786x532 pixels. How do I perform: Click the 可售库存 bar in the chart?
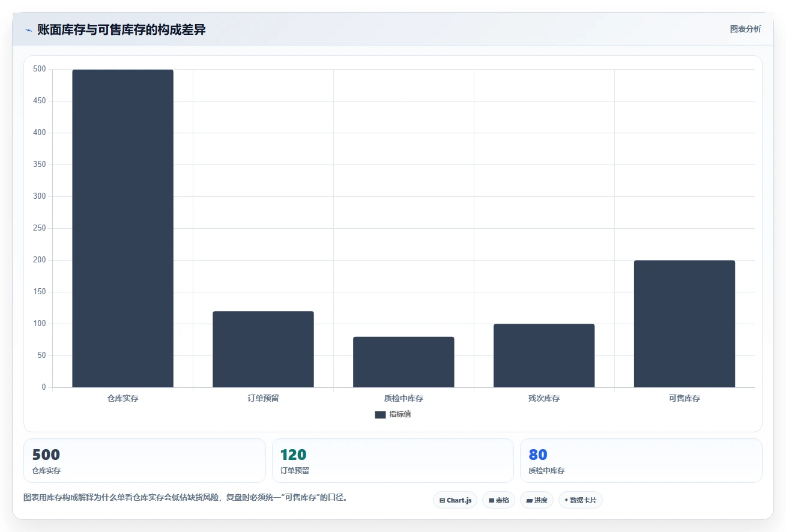(x=685, y=324)
